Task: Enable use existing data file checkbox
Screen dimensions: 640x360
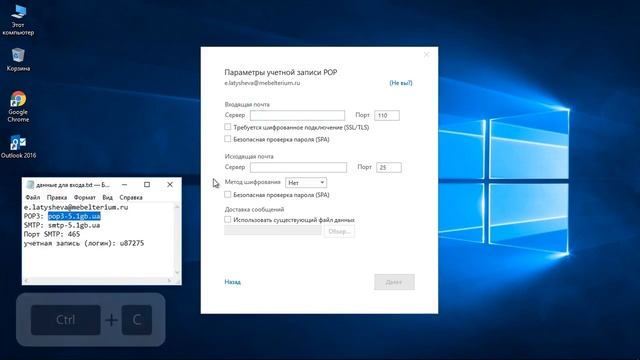Action: 228,220
